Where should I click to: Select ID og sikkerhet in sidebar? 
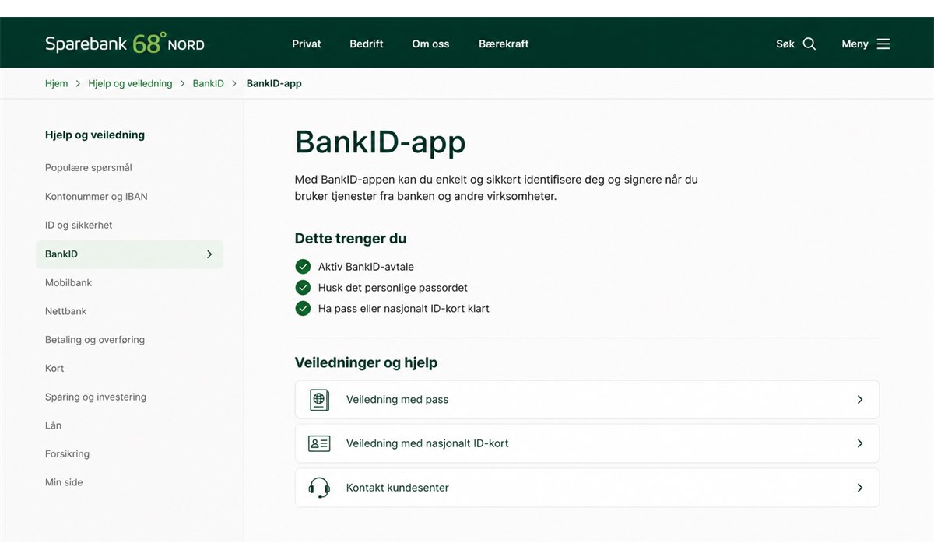pyautogui.click(x=79, y=225)
